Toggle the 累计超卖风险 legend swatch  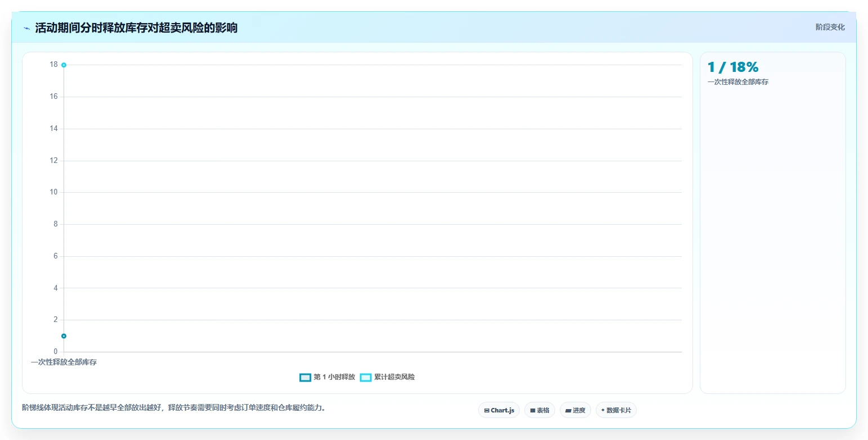coord(366,377)
